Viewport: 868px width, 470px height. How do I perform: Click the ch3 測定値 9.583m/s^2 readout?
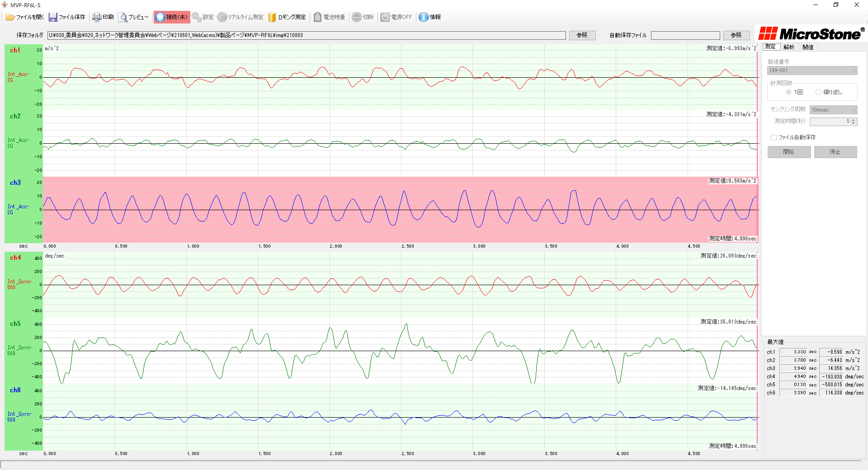coord(732,181)
